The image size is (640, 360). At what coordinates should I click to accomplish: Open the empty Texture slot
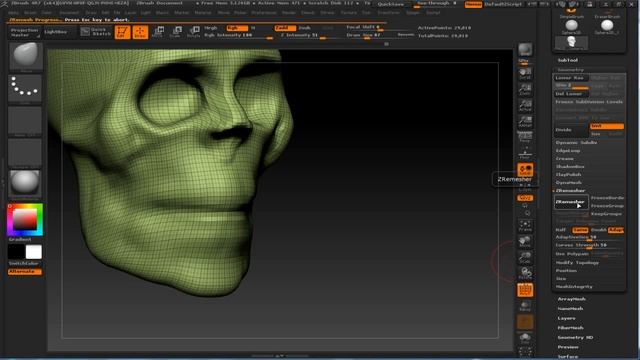pyautogui.click(x=25, y=153)
